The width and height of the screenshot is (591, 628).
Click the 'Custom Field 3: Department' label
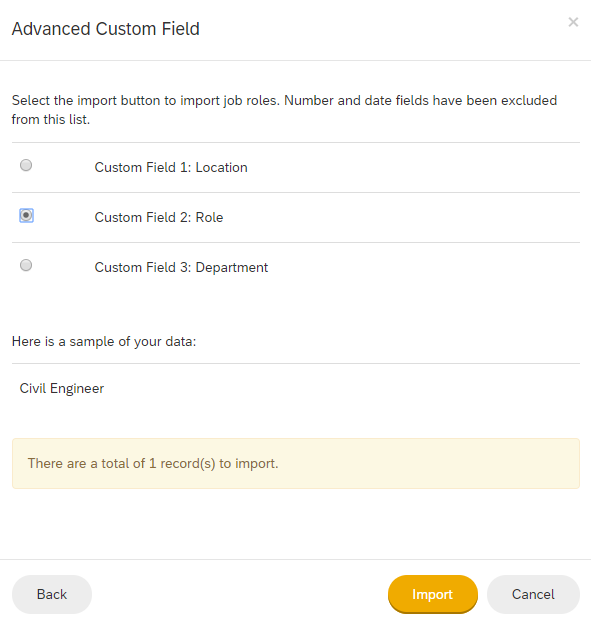tap(181, 268)
